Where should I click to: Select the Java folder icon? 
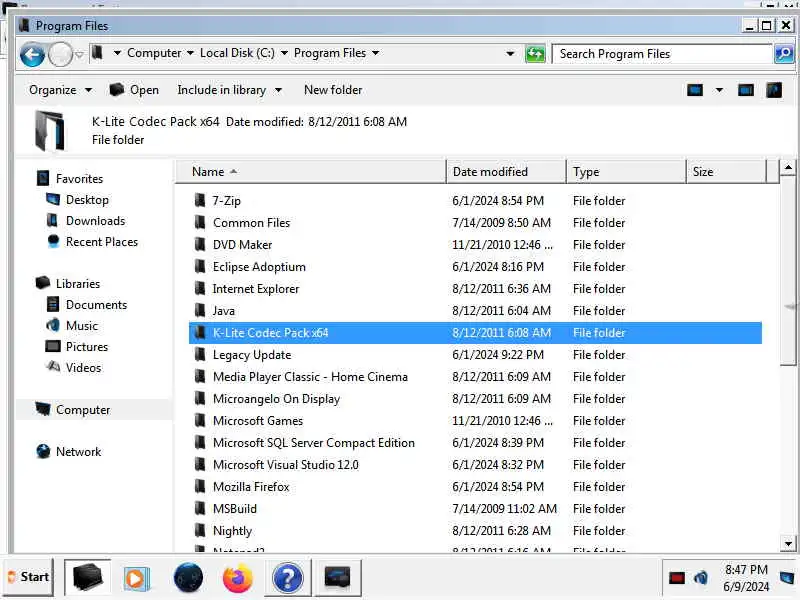(200, 310)
